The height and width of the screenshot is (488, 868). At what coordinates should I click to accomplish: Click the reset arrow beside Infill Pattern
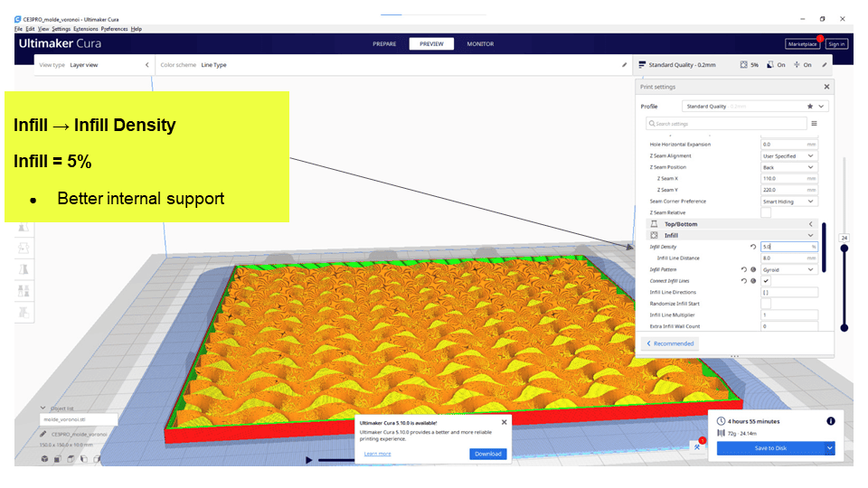point(743,269)
